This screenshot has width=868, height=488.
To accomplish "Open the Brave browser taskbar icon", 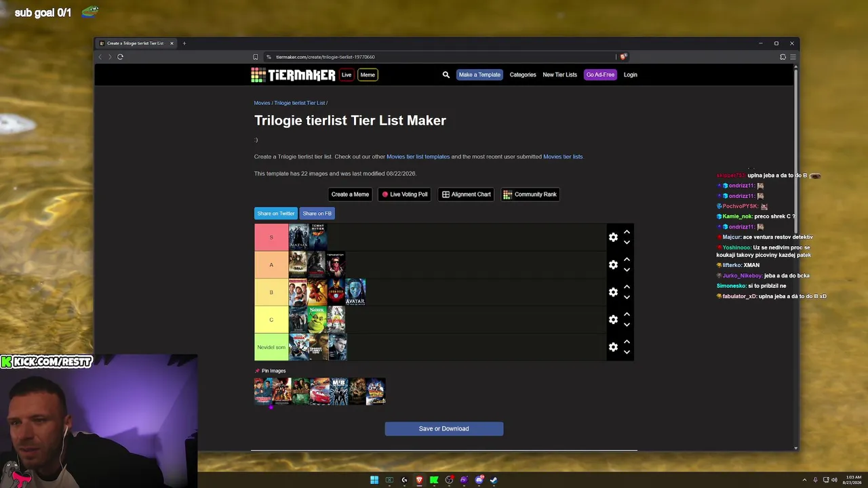I will pos(419,481).
